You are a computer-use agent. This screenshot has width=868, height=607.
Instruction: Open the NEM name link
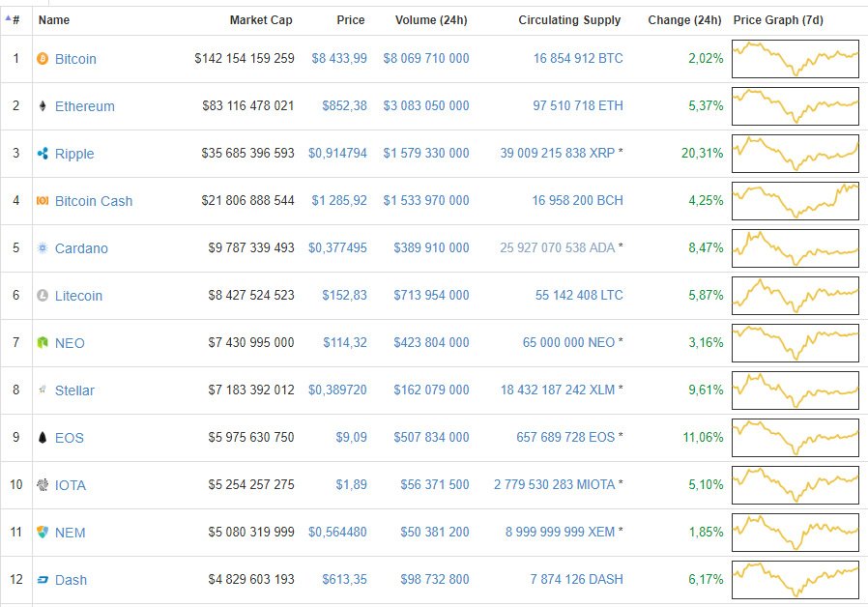(x=70, y=533)
